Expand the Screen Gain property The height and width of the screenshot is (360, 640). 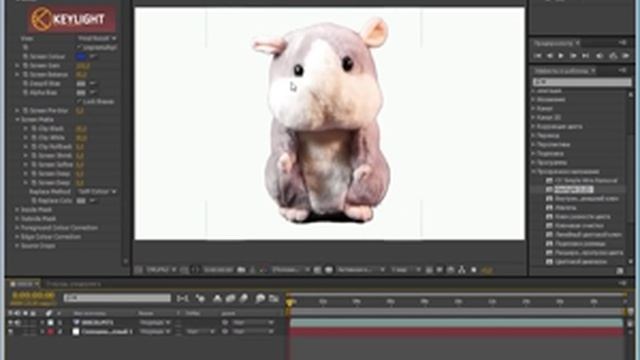(17, 65)
